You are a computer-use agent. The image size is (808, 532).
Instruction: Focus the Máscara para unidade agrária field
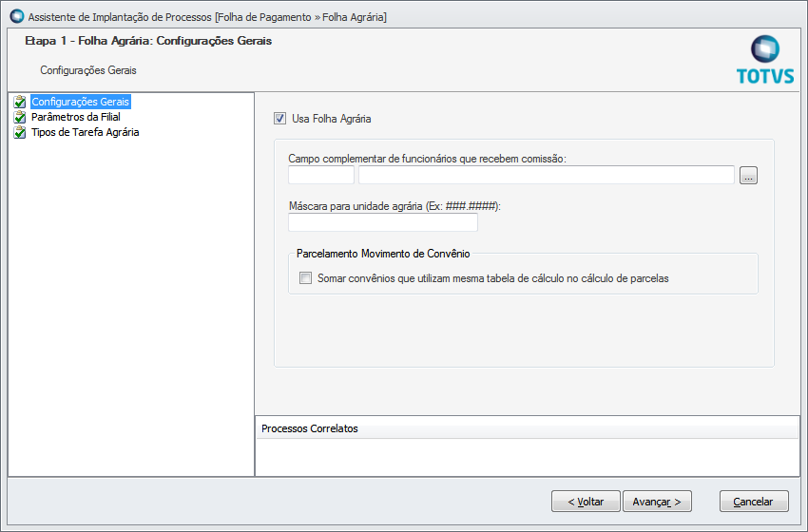click(x=383, y=222)
